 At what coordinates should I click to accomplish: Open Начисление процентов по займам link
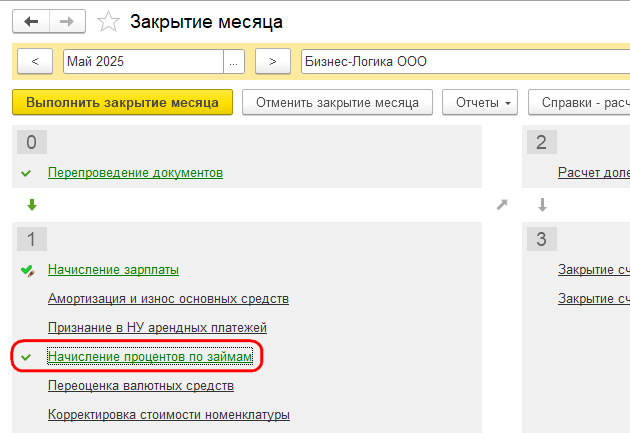click(x=150, y=356)
